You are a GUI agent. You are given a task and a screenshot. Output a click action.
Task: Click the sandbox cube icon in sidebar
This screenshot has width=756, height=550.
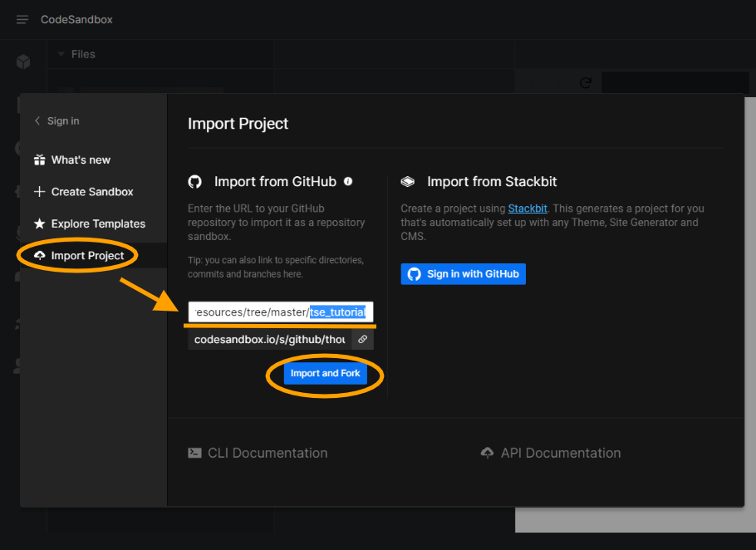coord(23,61)
